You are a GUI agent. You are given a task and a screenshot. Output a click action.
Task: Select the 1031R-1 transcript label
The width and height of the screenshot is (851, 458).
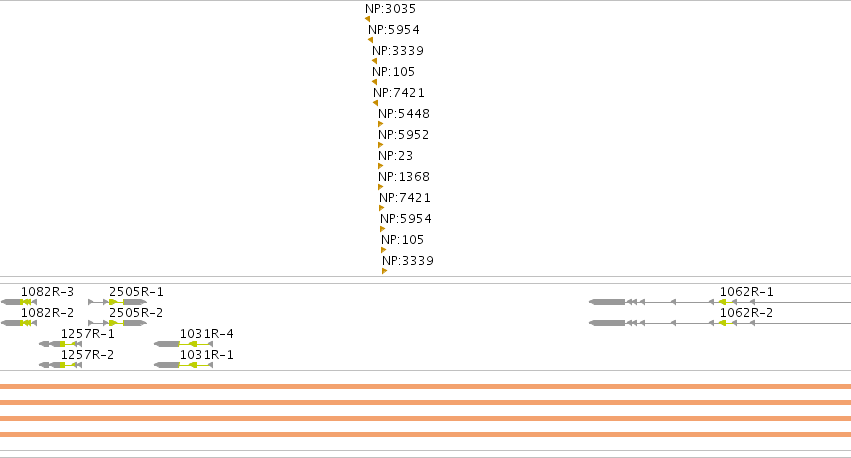coord(207,355)
